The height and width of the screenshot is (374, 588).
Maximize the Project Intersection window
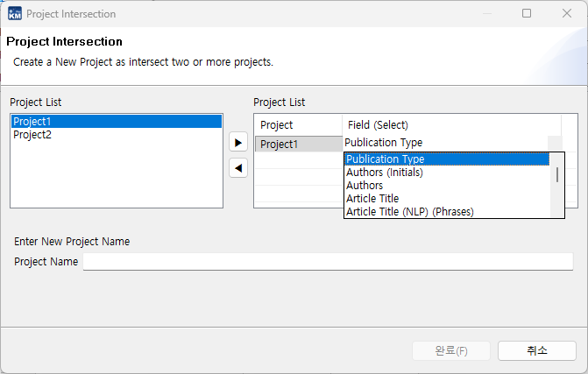point(527,14)
